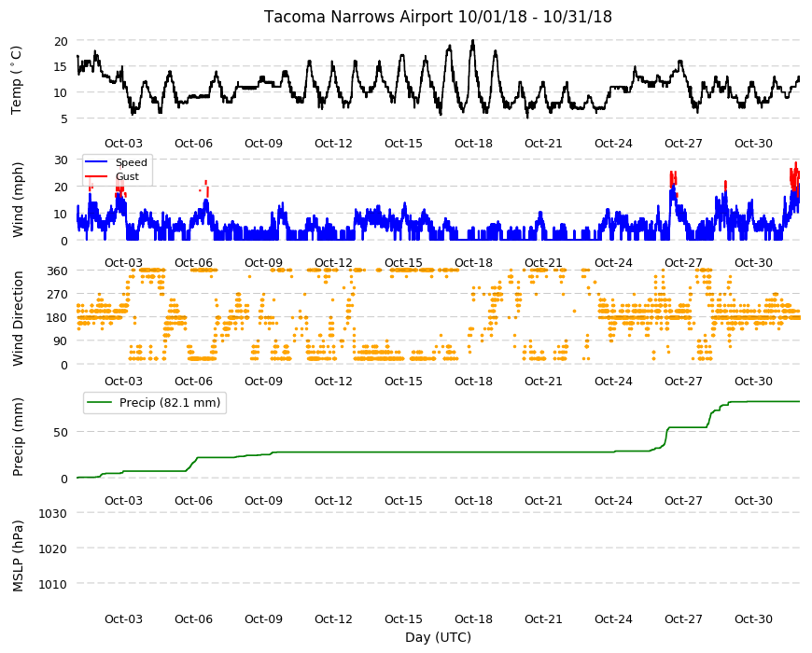
Task: Click the 1030 tick on MSLP axis
Action: click(54, 513)
